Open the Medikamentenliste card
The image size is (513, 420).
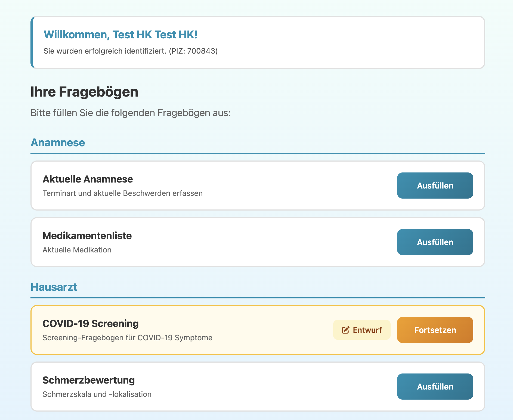click(x=190, y=242)
